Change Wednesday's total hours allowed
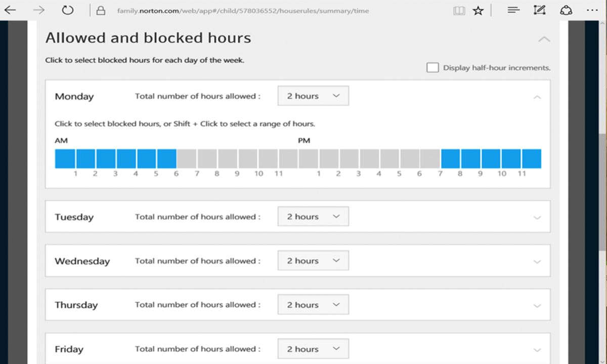 pyautogui.click(x=313, y=260)
